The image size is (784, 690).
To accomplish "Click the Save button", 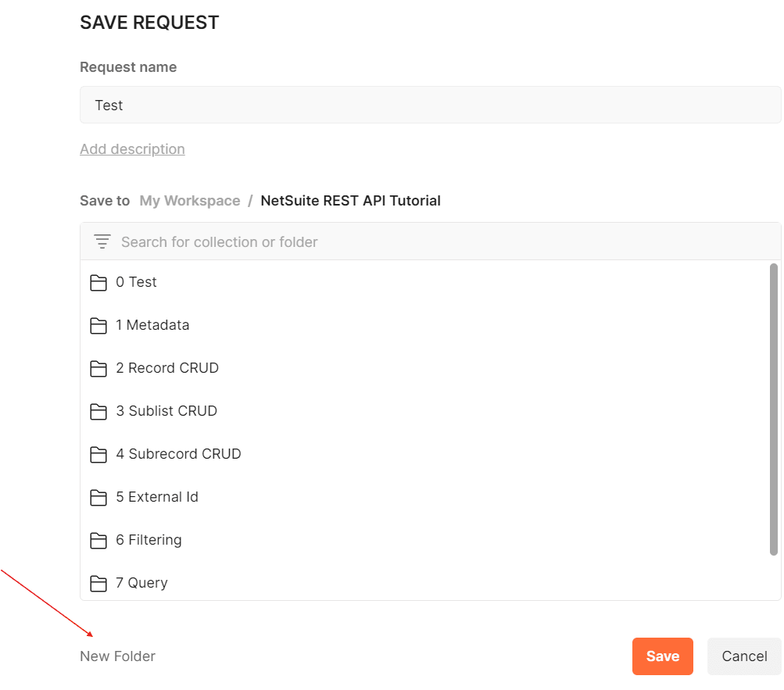I will tap(662, 656).
